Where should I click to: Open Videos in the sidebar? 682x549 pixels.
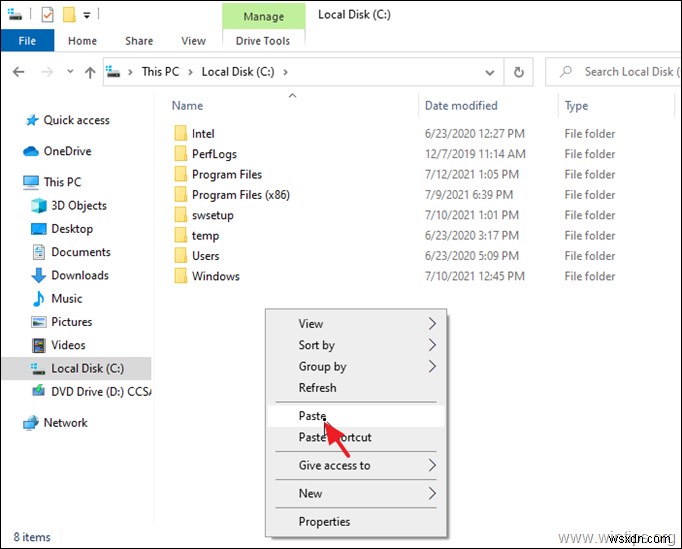pos(68,345)
